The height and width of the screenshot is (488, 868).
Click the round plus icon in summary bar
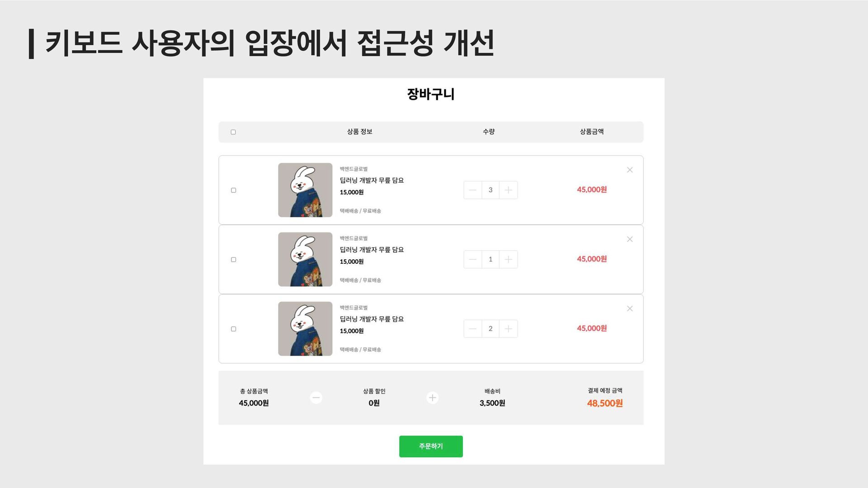tap(433, 398)
